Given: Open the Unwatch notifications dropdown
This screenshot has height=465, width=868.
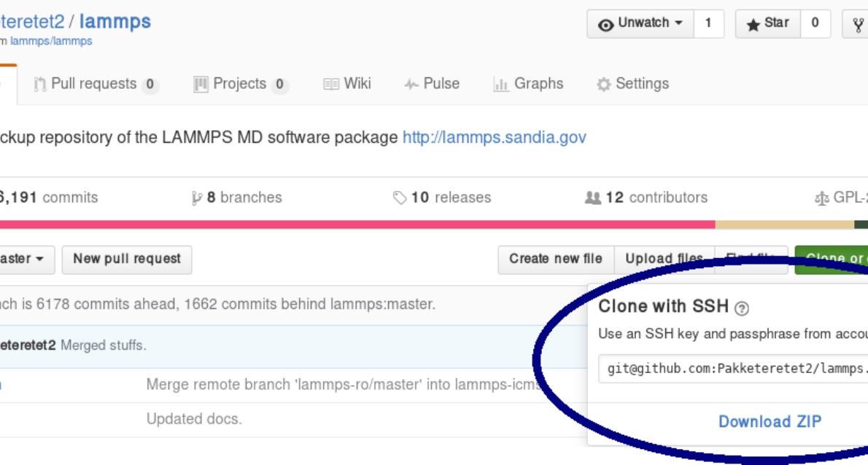Looking at the screenshot, I should pos(640,24).
